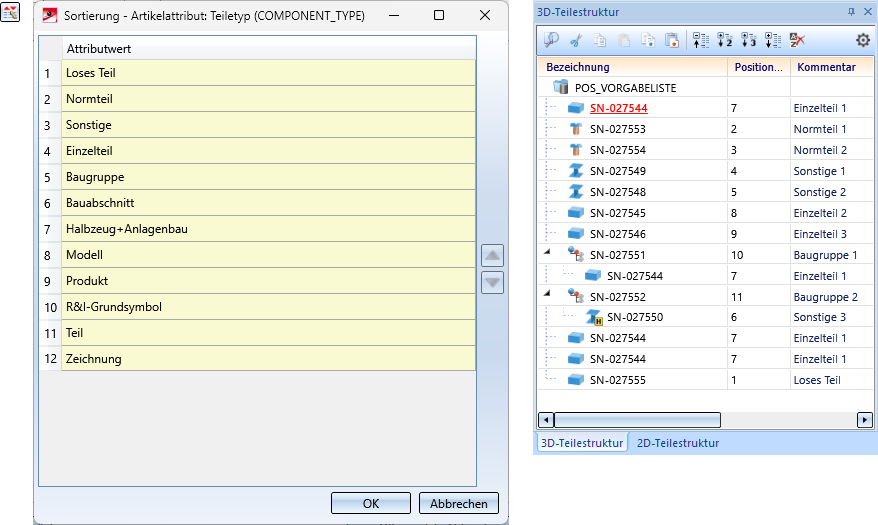Close the 3D-Teilestruktur panel
Viewport: 878px width, 525px height.
(x=867, y=12)
